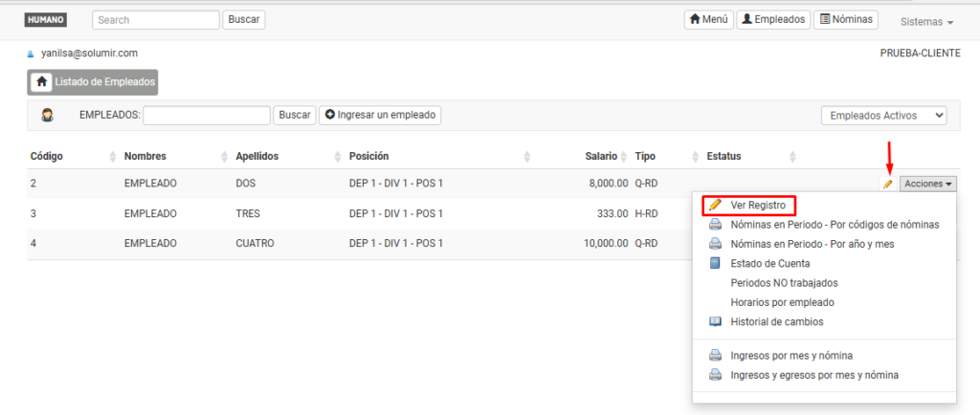Open Nóminas en Periodo por año y mes
The width and height of the screenshot is (980, 415).
point(812,244)
